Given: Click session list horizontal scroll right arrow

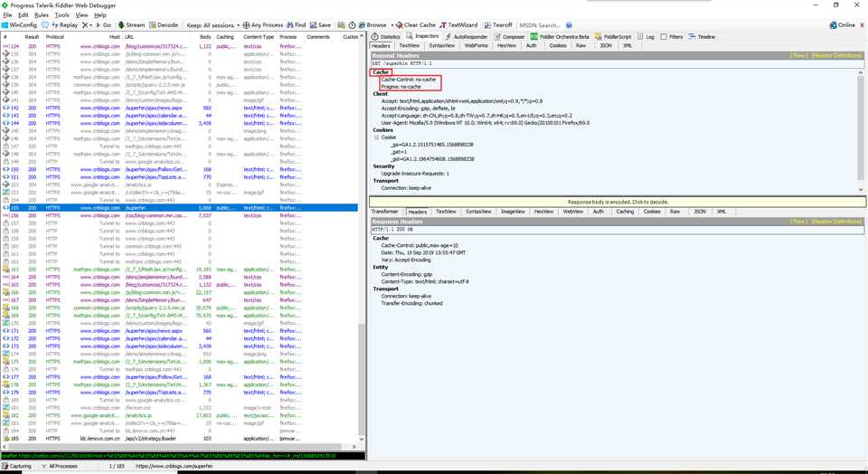Looking at the screenshot, I should [354, 446].
